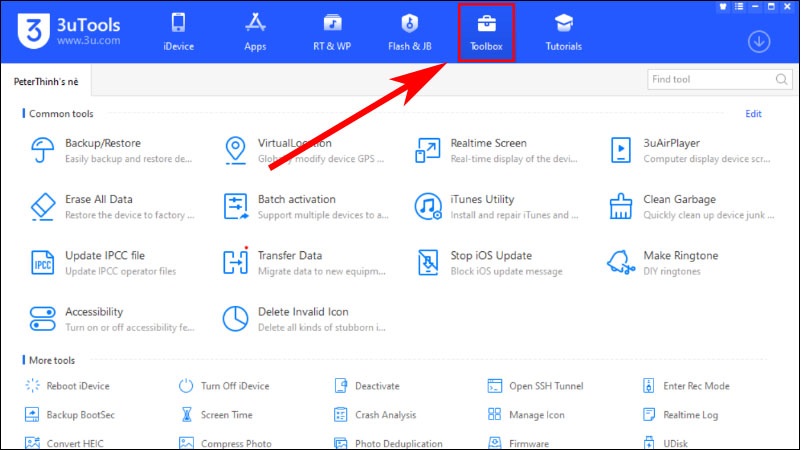The width and height of the screenshot is (801, 450).
Task: Open the Photo Deduplication tool
Action: pos(388,443)
